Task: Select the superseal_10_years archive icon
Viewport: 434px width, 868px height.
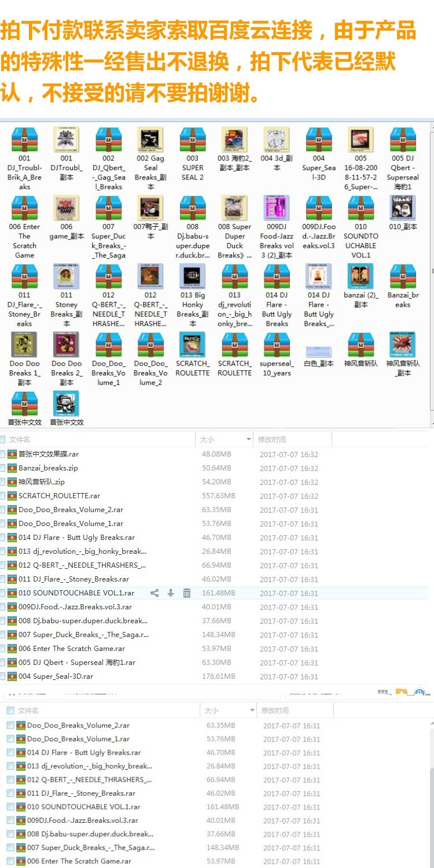Action: click(x=277, y=345)
